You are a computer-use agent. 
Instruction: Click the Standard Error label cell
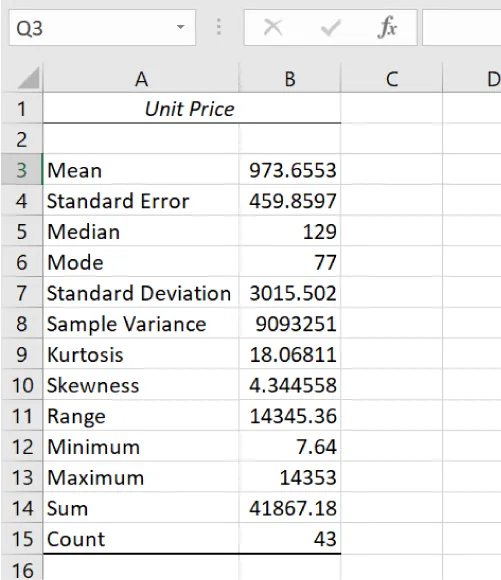[141, 200]
